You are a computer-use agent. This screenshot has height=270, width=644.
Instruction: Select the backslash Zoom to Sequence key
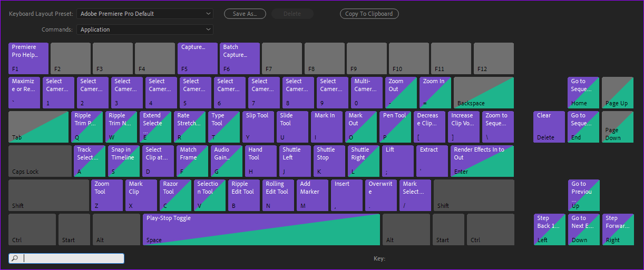pos(498,127)
